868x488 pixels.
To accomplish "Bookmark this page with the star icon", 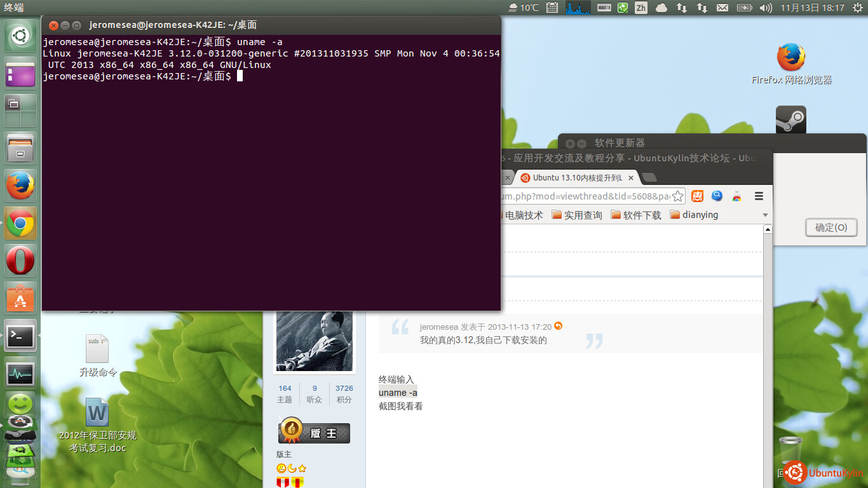I will [678, 196].
